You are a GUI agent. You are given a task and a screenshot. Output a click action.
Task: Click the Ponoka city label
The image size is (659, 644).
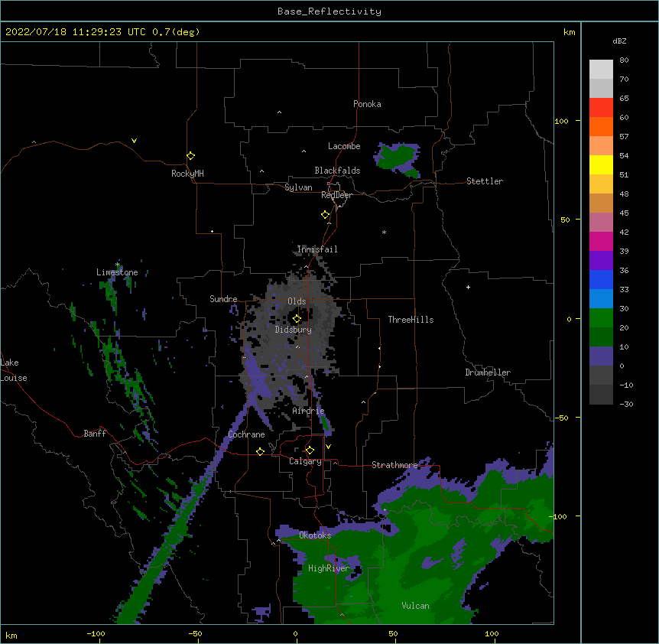coord(367,104)
